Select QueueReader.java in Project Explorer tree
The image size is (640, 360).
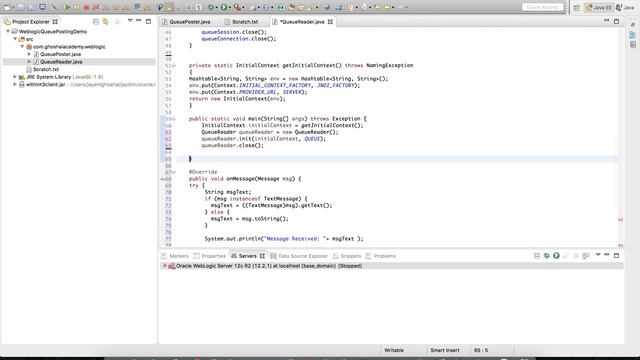click(x=61, y=62)
